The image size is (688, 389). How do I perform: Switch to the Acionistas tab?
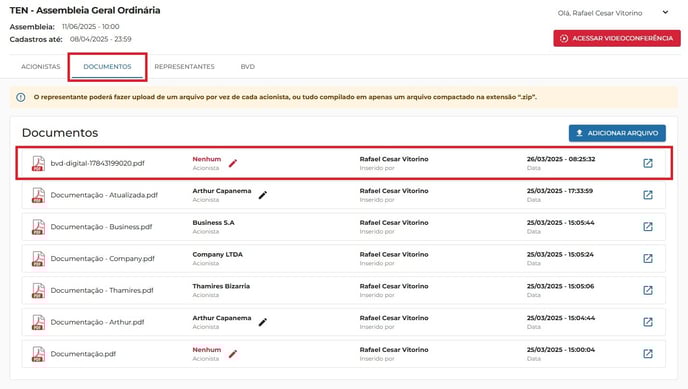tap(41, 67)
